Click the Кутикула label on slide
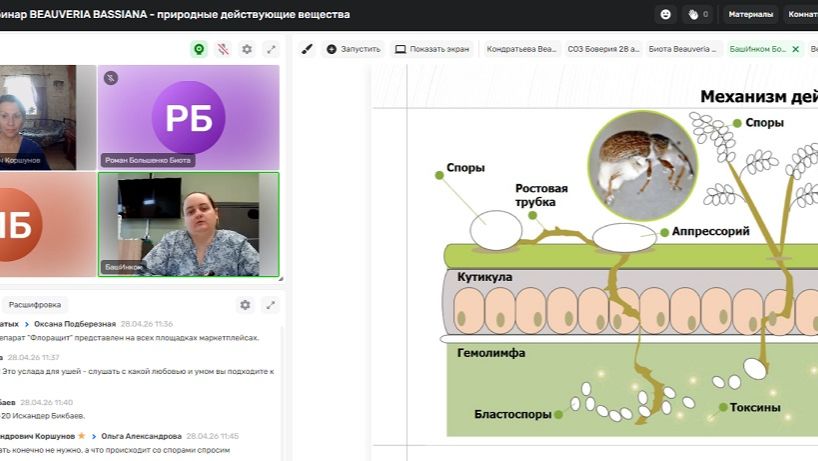818x461 pixels. [x=485, y=277]
